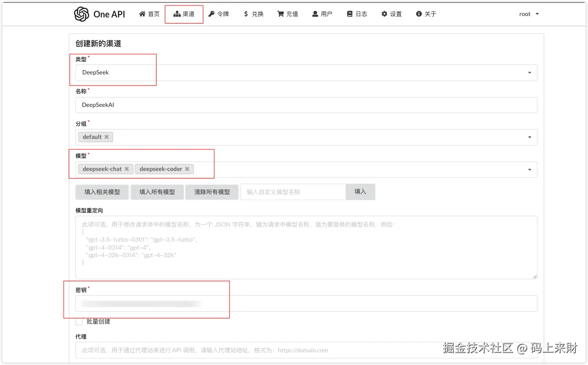The width and height of the screenshot is (588, 365).
Task: Enable the 批量创建 batch create checkbox
Action: (x=79, y=321)
